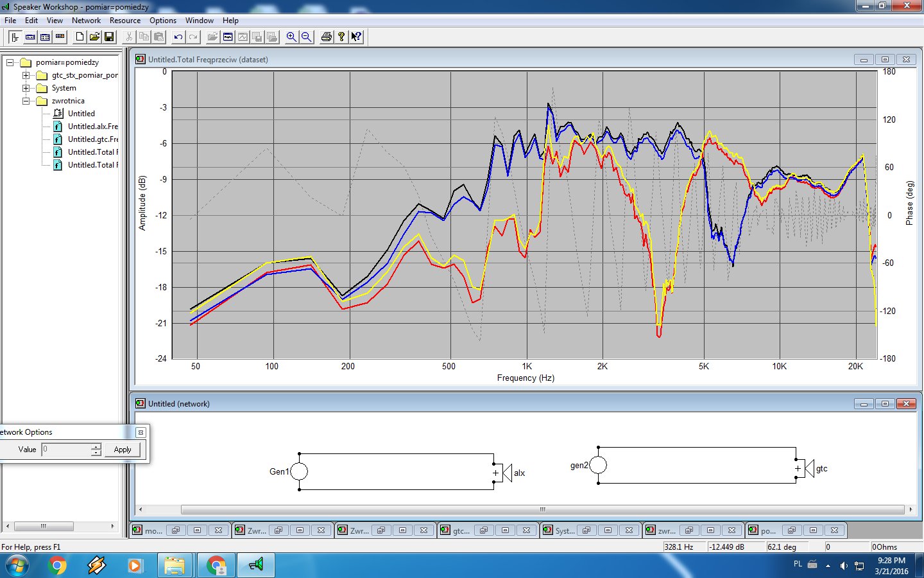This screenshot has width=924, height=578.
Task: Click the Untitled.alx.Fre dataset icon
Action: [x=58, y=127]
